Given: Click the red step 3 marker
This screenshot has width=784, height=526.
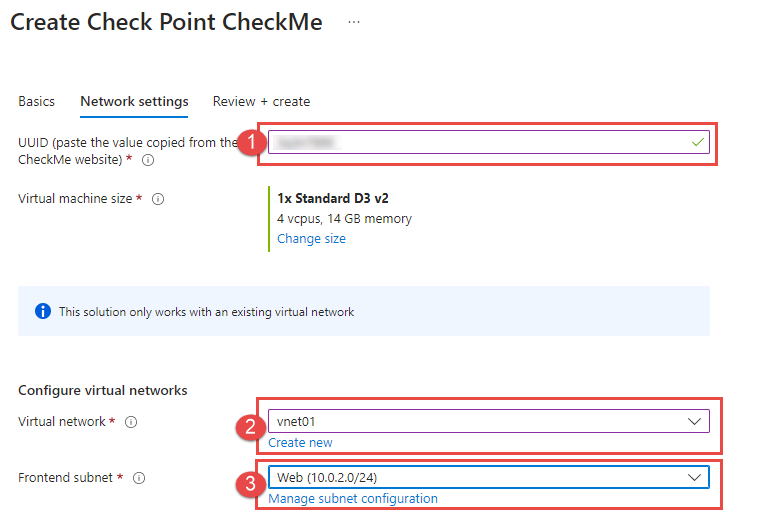Looking at the screenshot, I should (250, 484).
